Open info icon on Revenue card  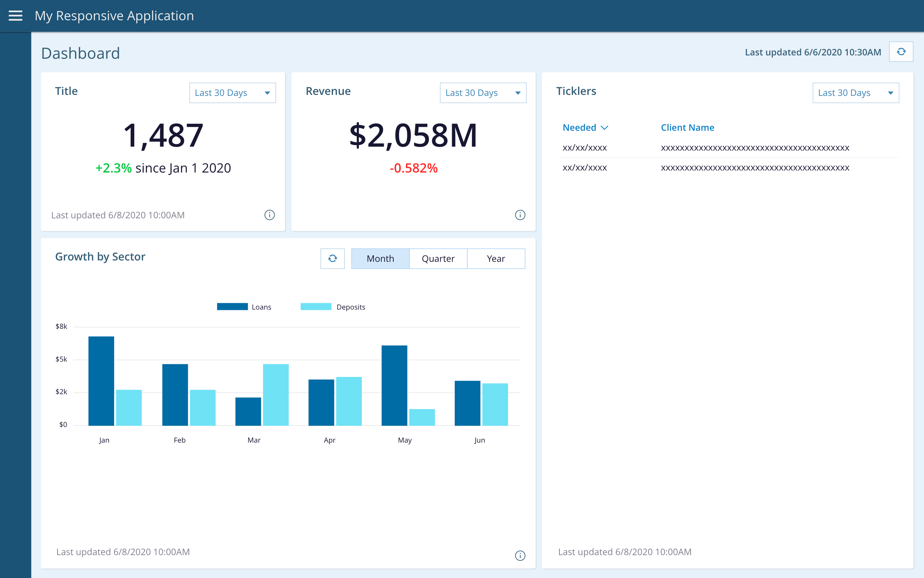click(x=520, y=215)
